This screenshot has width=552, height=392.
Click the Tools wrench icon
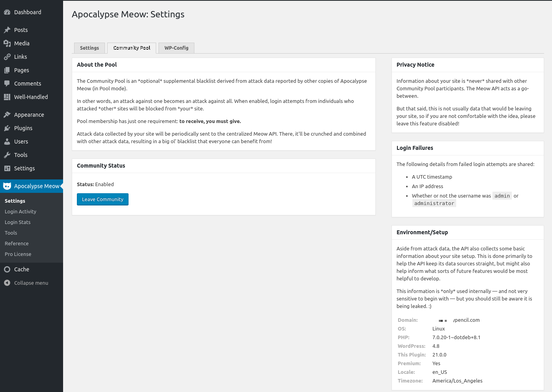[7, 155]
